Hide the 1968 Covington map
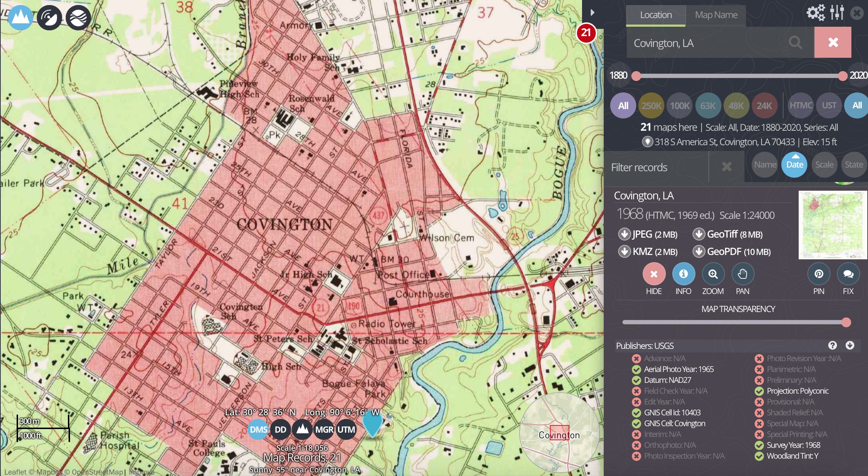The width and height of the screenshot is (868, 476). tap(654, 274)
